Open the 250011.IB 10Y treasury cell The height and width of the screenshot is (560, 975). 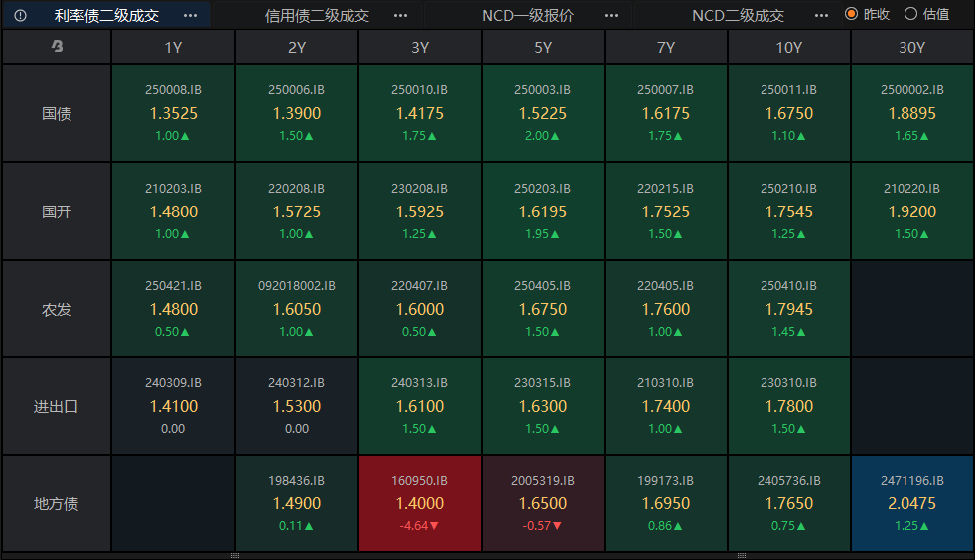click(x=788, y=113)
